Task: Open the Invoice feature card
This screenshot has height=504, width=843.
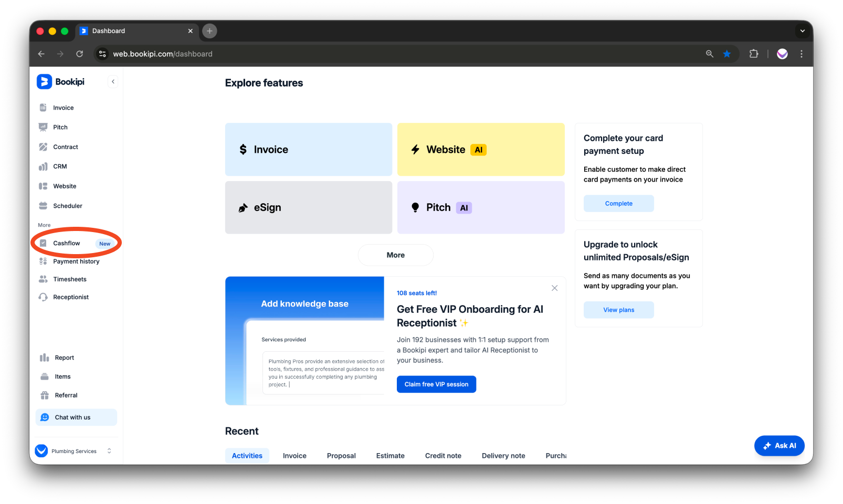Action: click(x=309, y=150)
